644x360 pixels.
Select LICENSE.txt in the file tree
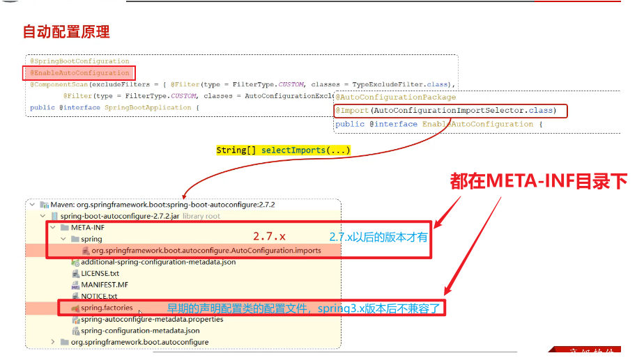[x=100, y=274]
